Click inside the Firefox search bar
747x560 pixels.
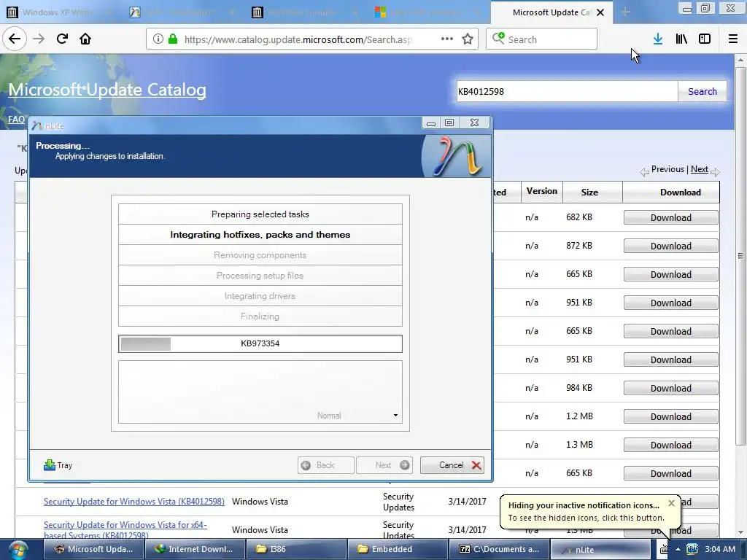542,39
